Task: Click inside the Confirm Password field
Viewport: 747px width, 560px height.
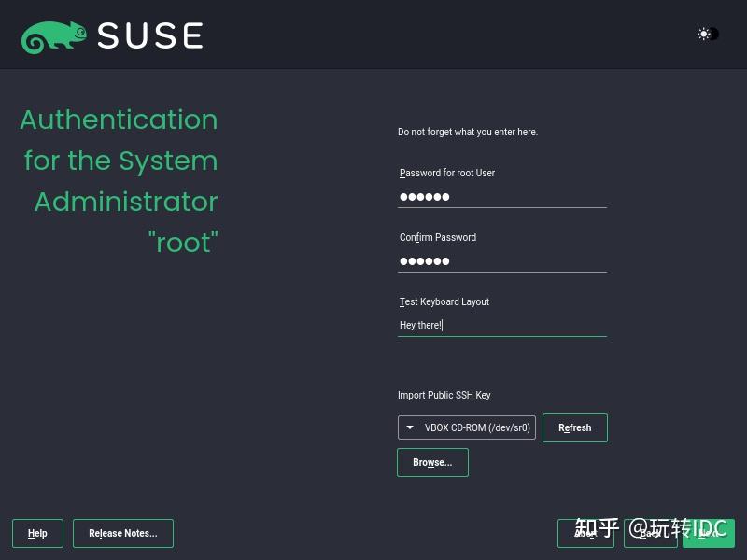Action: [502, 261]
